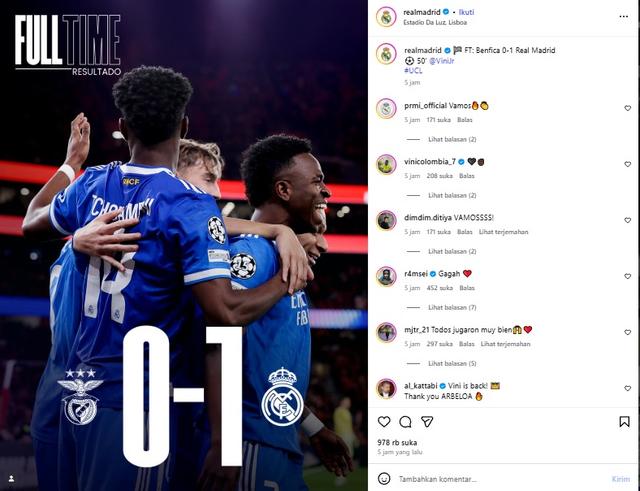Show tagged people icon on photo

11,478
